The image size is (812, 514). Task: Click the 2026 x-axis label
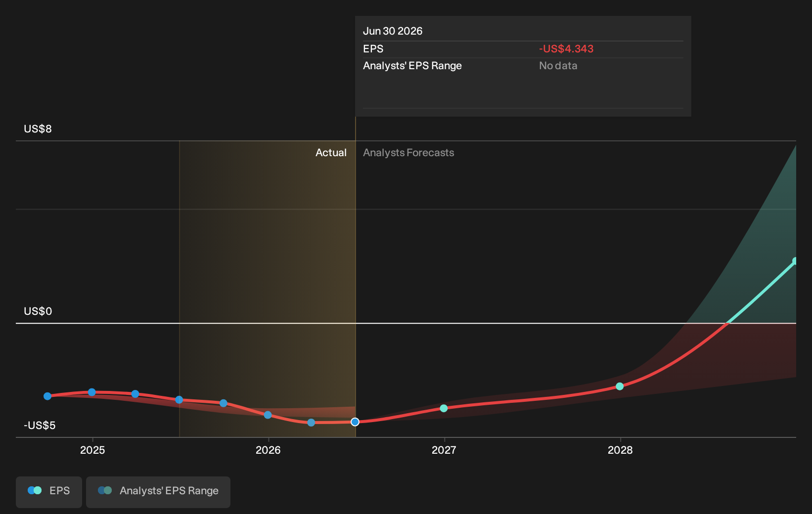tap(268, 450)
